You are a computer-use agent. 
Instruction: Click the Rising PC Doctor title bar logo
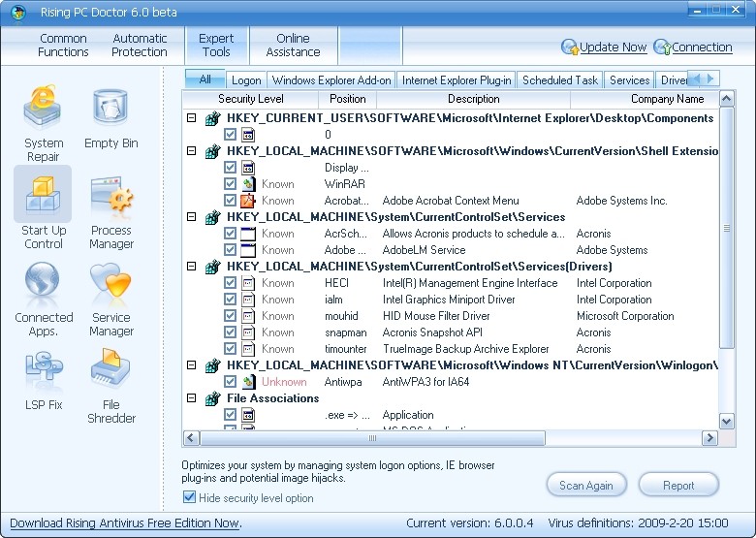[18, 12]
